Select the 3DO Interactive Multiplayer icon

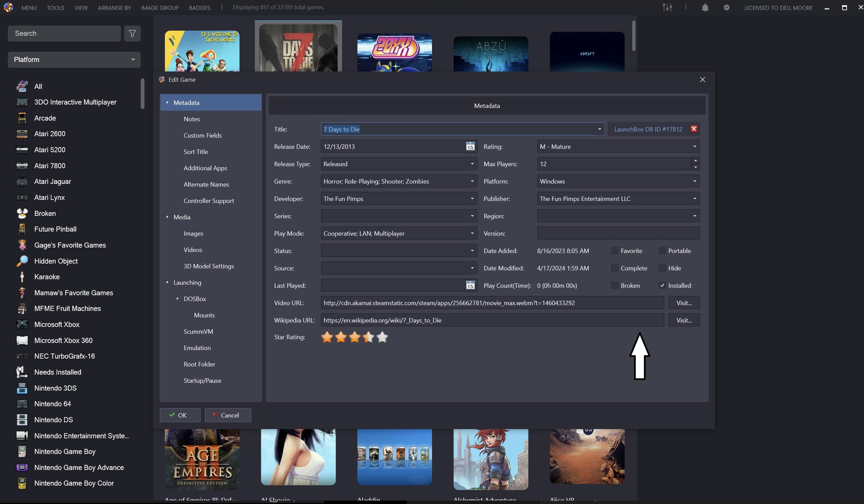coord(22,102)
